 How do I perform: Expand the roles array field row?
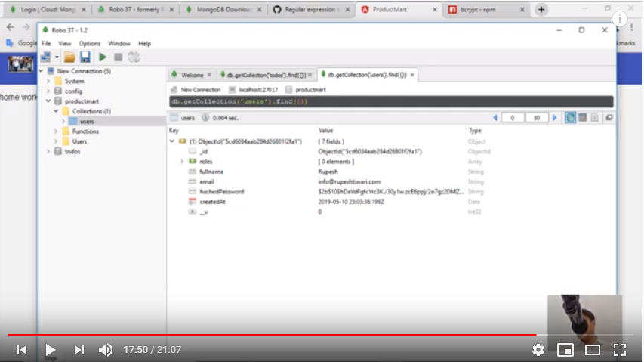(182, 162)
